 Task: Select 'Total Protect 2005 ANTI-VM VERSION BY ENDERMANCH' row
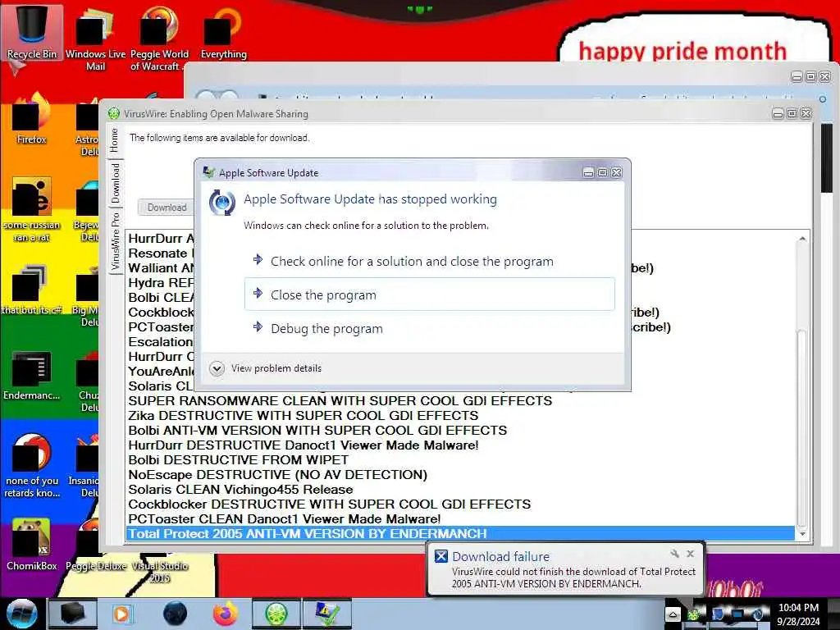pos(459,533)
